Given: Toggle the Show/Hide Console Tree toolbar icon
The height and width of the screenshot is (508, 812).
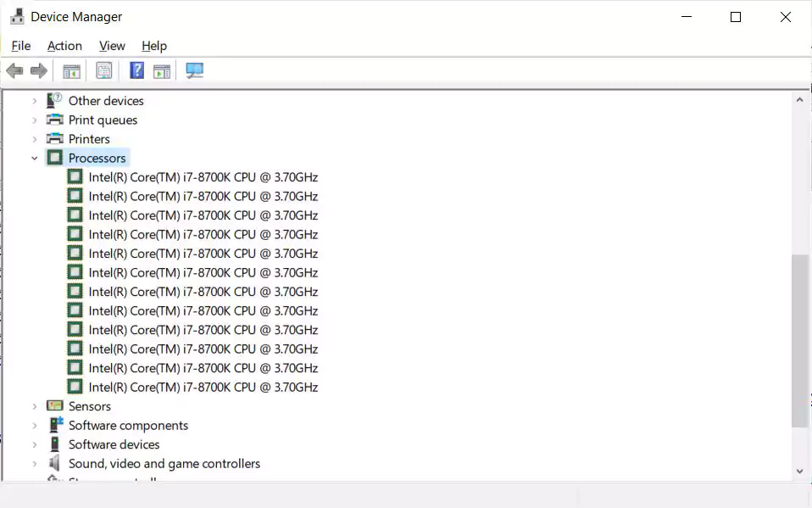Looking at the screenshot, I should [x=71, y=71].
